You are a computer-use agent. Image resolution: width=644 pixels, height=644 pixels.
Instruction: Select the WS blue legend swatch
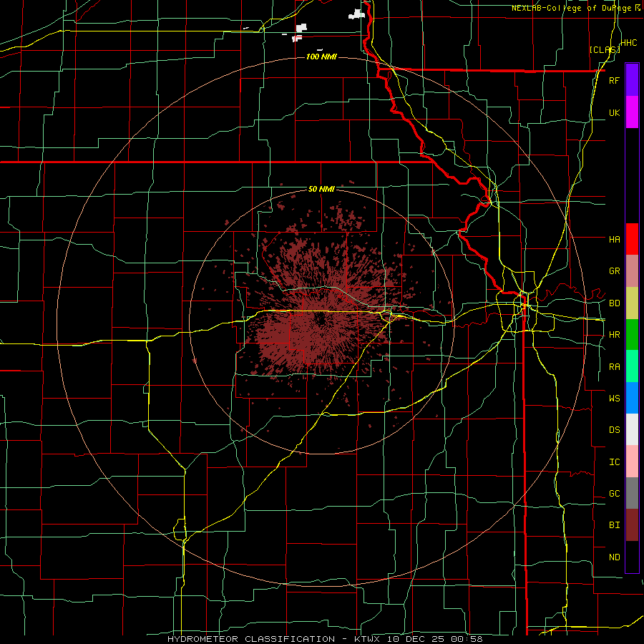[x=632, y=398]
